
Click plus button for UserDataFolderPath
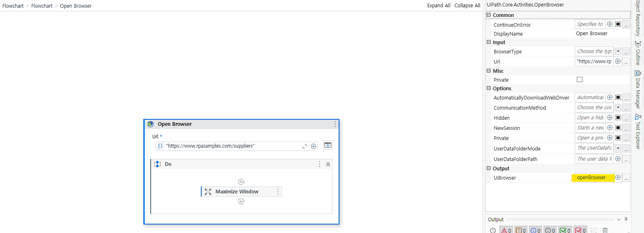tap(618, 159)
